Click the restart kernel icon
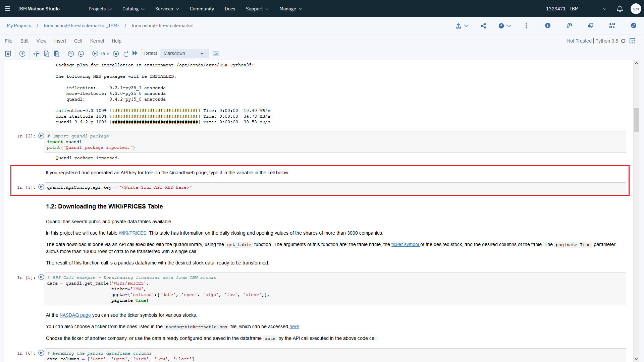 [x=126, y=53]
